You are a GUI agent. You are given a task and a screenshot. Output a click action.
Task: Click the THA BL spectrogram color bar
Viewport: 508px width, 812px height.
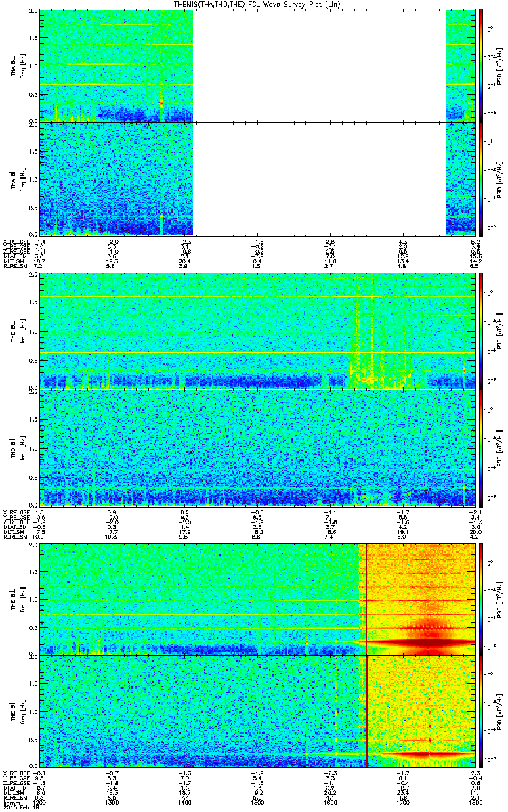pos(481,66)
